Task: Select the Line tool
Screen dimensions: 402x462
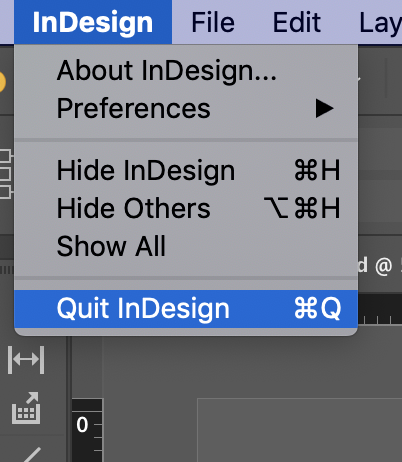Action: tap(31, 454)
